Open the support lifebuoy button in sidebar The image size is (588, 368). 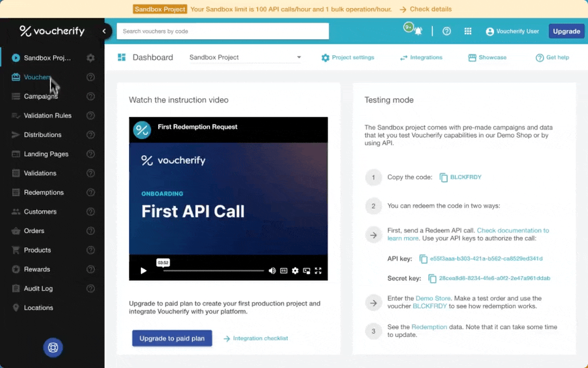click(53, 347)
